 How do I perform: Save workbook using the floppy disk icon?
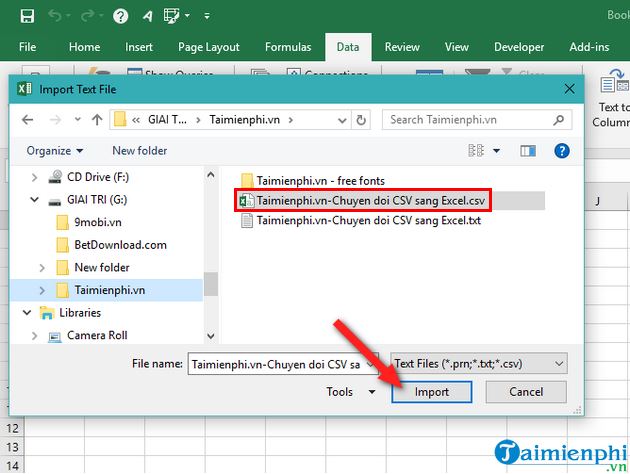point(27,16)
